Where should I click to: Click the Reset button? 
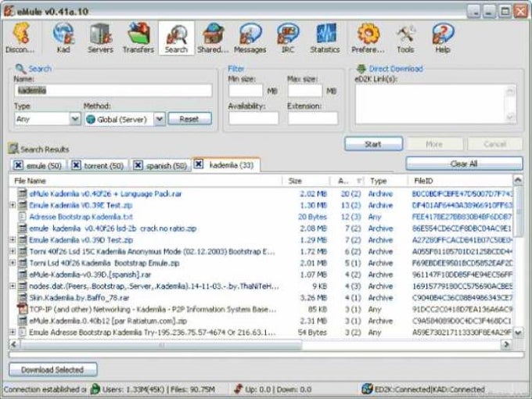click(x=189, y=119)
